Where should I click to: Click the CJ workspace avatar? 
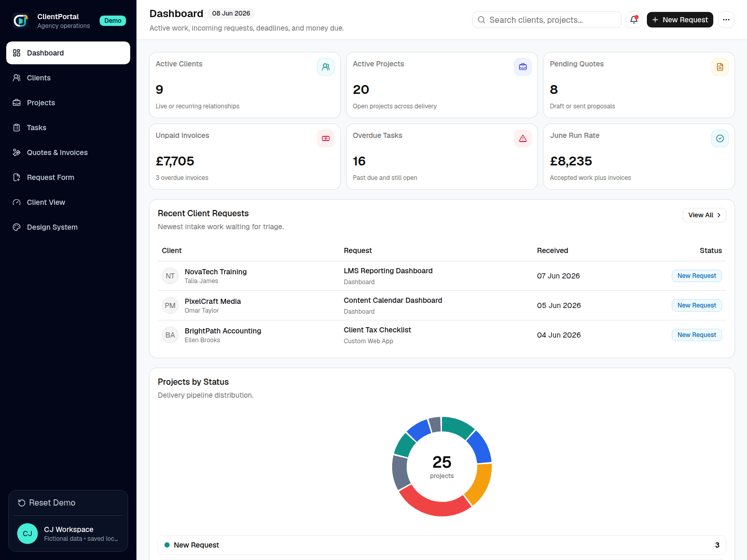pyautogui.click(x=27, y=534)
